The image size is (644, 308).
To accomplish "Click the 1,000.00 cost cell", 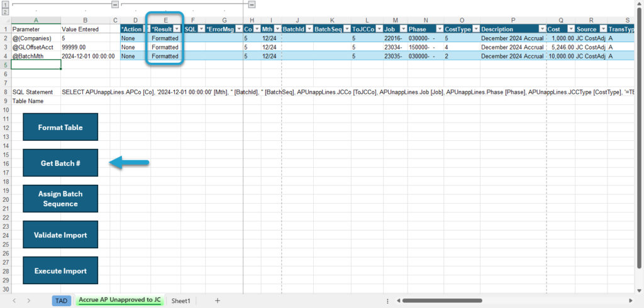I will click(560, 38).
